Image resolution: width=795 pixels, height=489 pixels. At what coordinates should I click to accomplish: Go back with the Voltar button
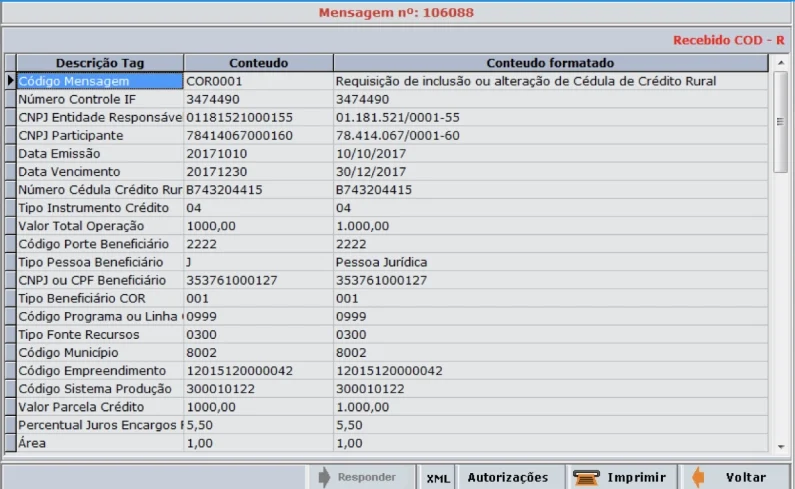coord(734,478)
